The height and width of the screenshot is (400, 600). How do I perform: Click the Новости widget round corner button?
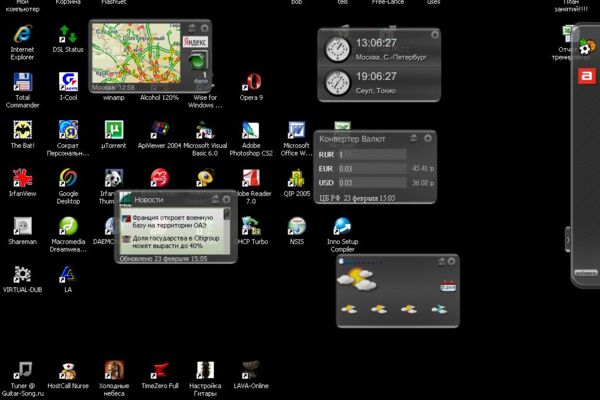click(227, 199)
